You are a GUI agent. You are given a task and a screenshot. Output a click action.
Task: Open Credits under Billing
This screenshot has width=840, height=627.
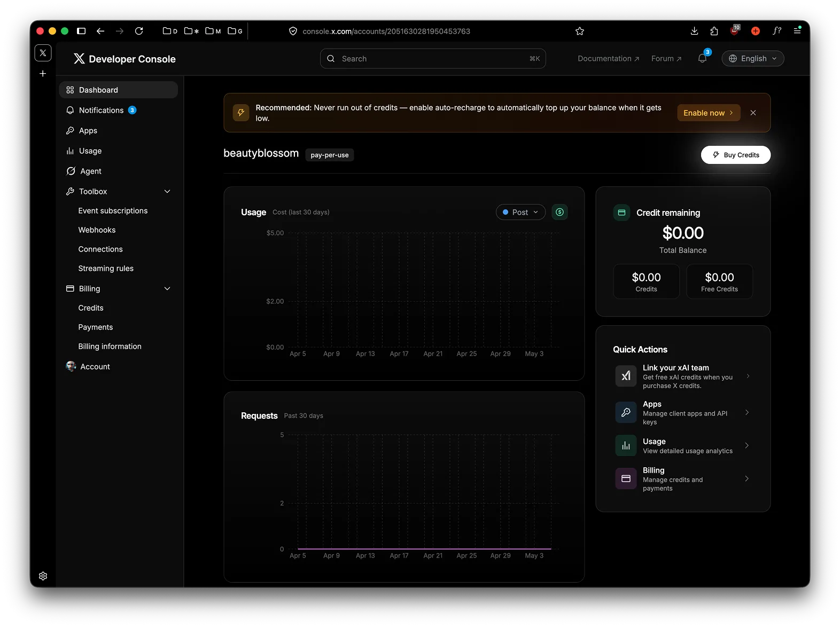pos(91,308)
